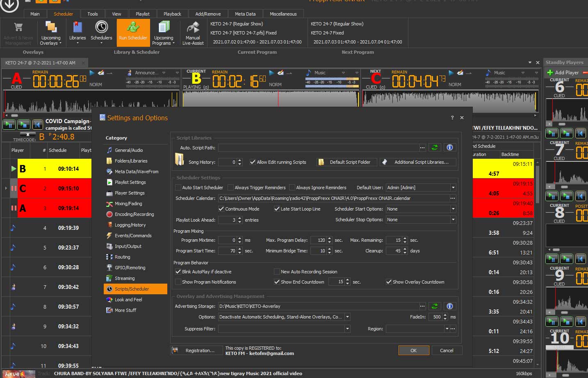
Task: Confirm settings with OK
Action: (413, 351)
